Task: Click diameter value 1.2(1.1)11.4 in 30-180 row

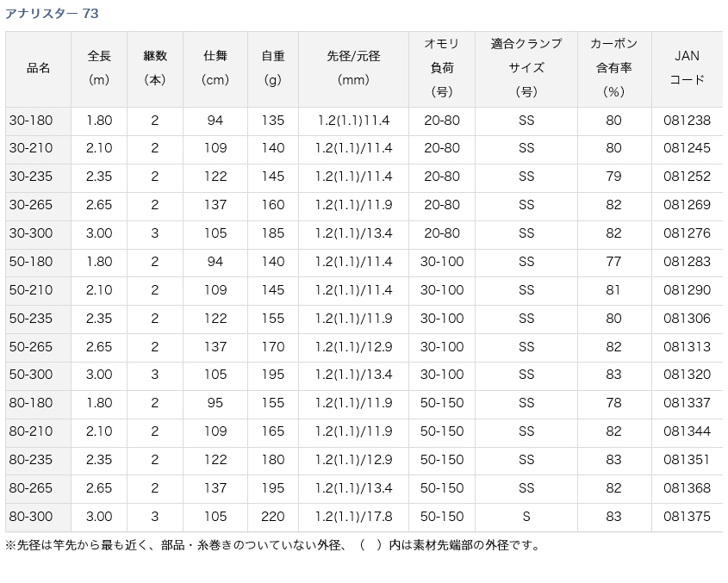Action: (354, 121)
